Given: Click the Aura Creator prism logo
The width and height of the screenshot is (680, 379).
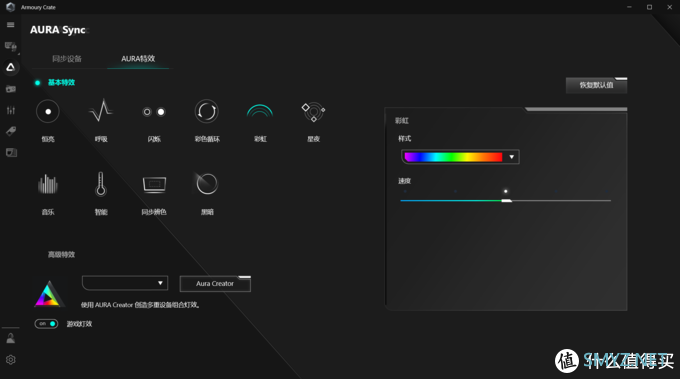Looking at the screenshot, I should (x=49, y=294).
